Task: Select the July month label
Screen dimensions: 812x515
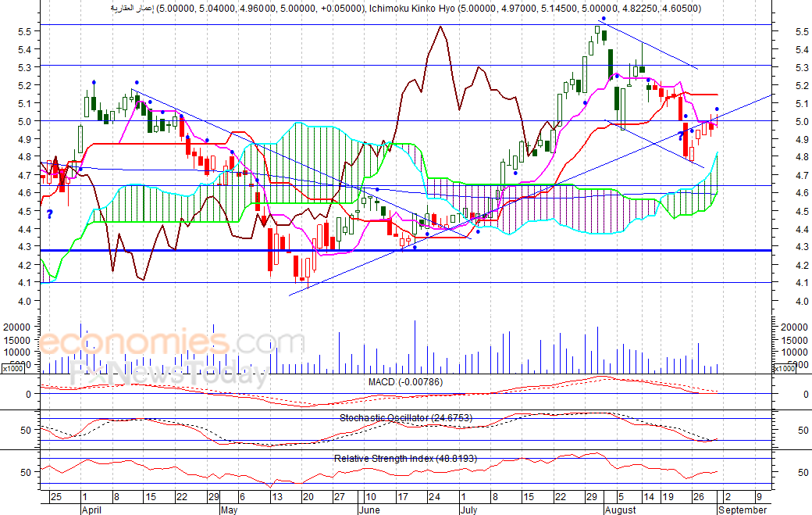Action: point(468,510)
